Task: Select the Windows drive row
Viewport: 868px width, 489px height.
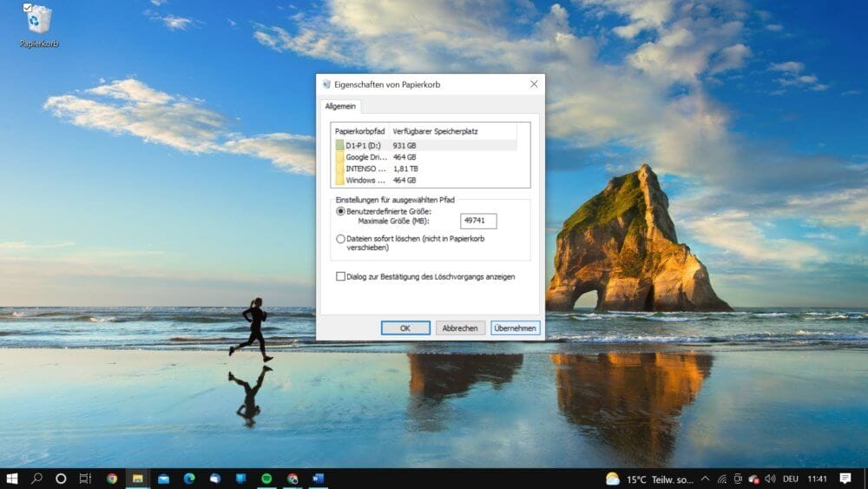Action: [425, 180]
